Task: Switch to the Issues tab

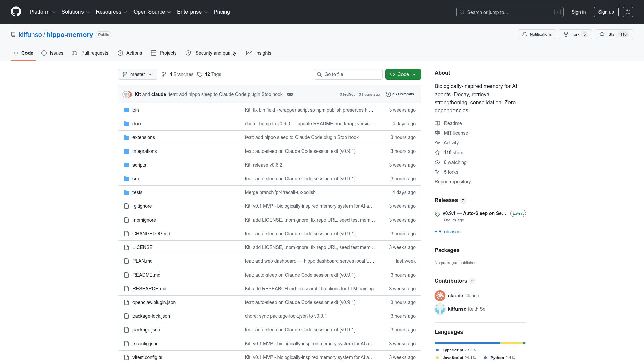Action: click(52, 53)
